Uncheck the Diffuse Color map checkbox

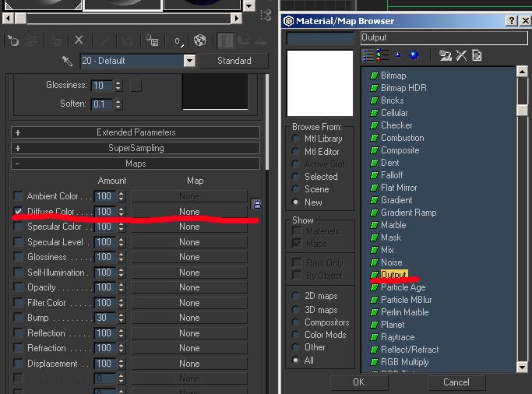click(x=18, y=211)
